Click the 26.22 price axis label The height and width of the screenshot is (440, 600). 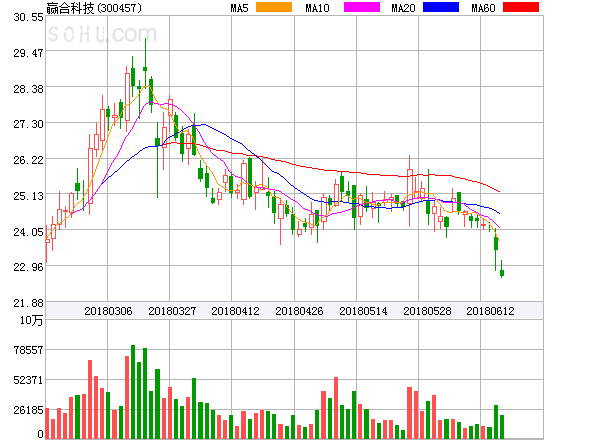[28, 160]
